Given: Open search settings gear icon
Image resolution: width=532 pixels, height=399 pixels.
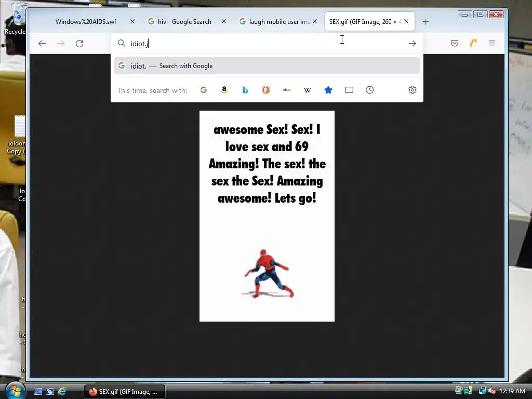Looking at the screenshot, I should [412, 90].
